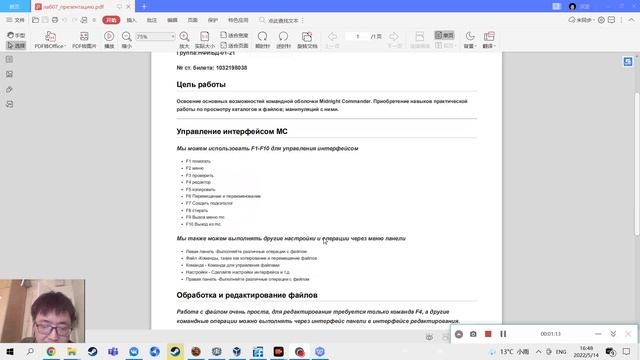This screenshot has height=360, width=640.
Task: Open the File (文件) menu
Action: tap(16, 20)
